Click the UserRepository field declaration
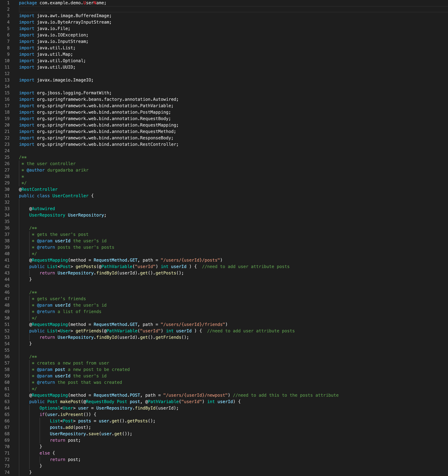 [x=68, y=215]
